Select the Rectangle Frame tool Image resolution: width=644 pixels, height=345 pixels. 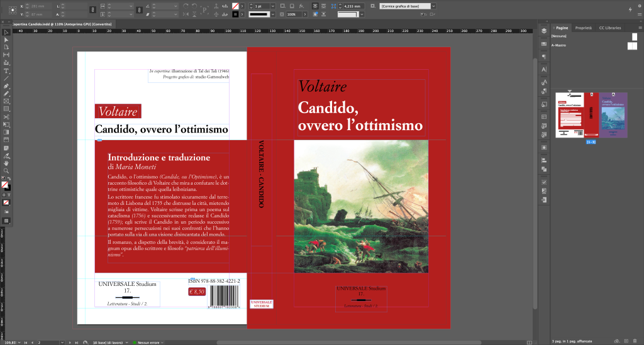[x=6, y=101]
